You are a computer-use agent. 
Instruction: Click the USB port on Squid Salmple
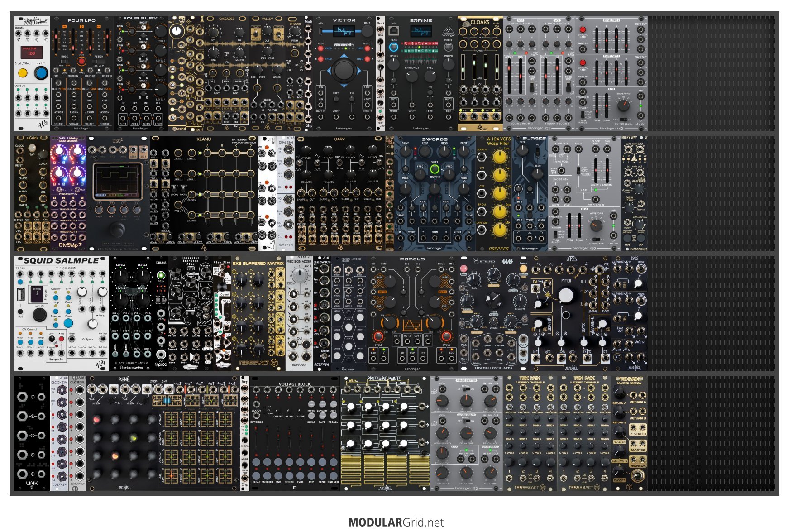click(x=21, y=295)
